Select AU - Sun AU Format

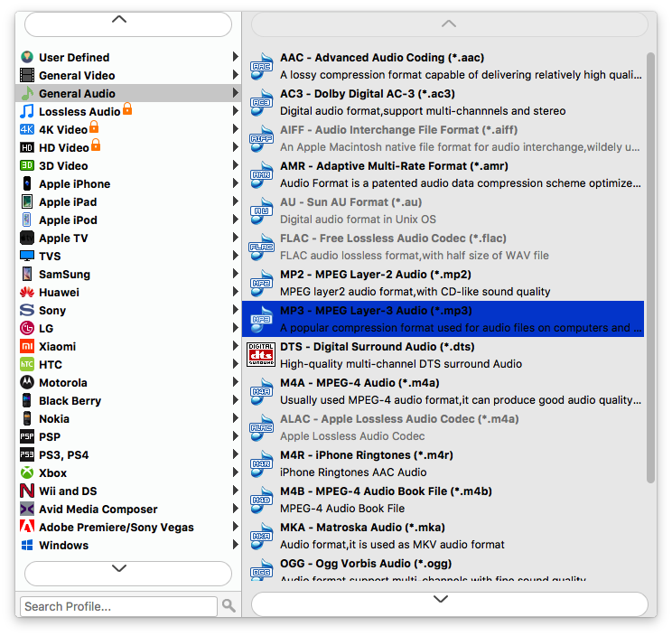click(x=443, y=210)
